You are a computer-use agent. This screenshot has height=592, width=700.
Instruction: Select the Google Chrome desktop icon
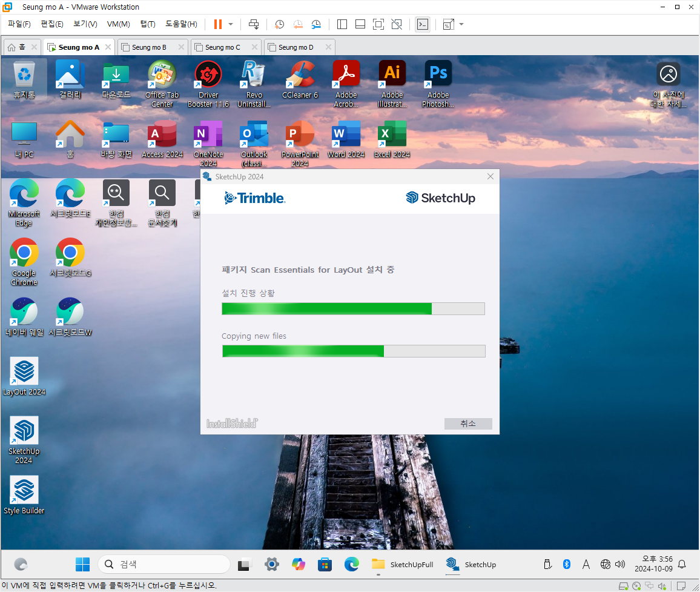tap(24, 262)
